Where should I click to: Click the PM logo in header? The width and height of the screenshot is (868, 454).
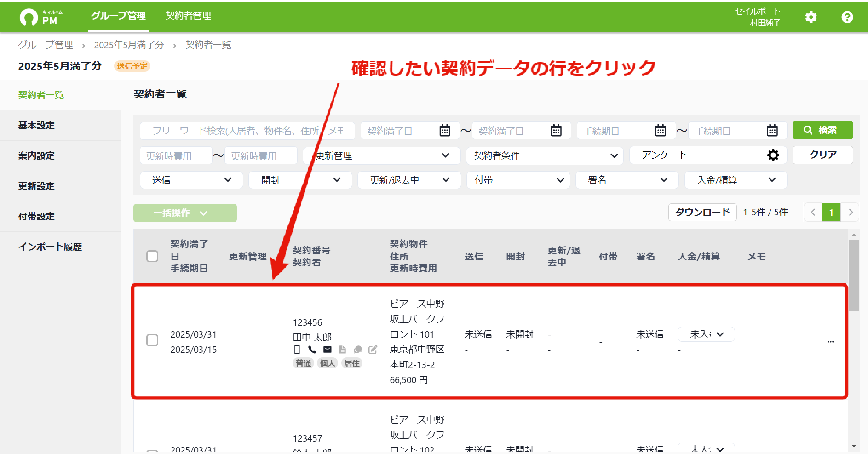point(40,17)
